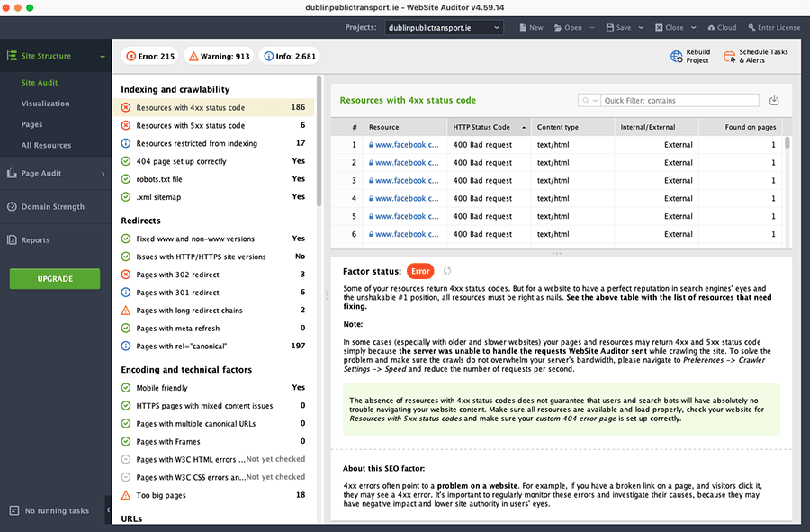Select Pages with multiple canonical URLs
Image resolution: width=810 pixels, height=532 pixels.
pyautogui.click(x=212, y=424)
